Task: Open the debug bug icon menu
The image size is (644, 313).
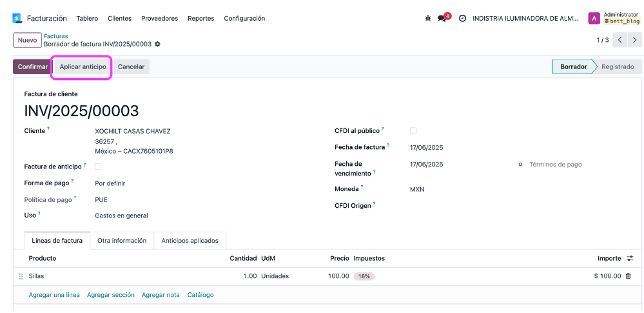Action: [428, 19]
